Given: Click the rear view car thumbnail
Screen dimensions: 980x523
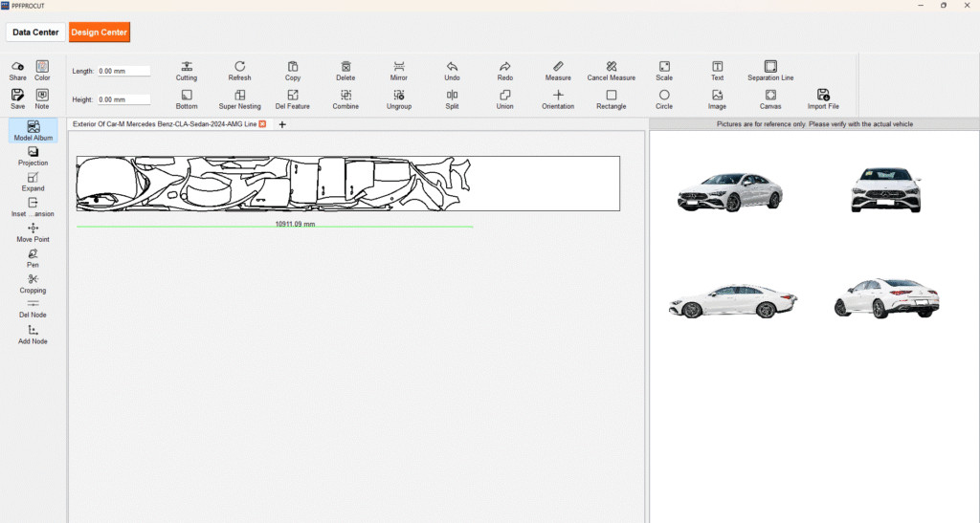Looking at the screenshot, I should pyautogui.click(x=886, y=297).
